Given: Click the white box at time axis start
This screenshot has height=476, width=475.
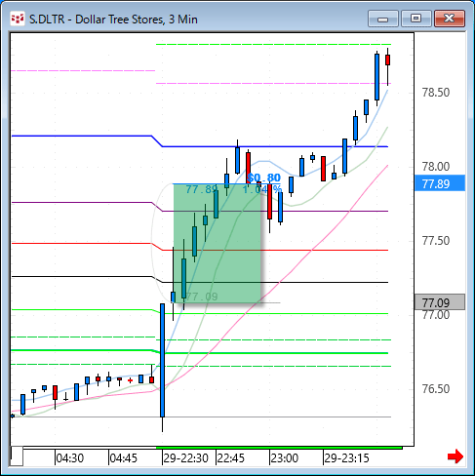Looking at the screenshot, I should [17, 456].
